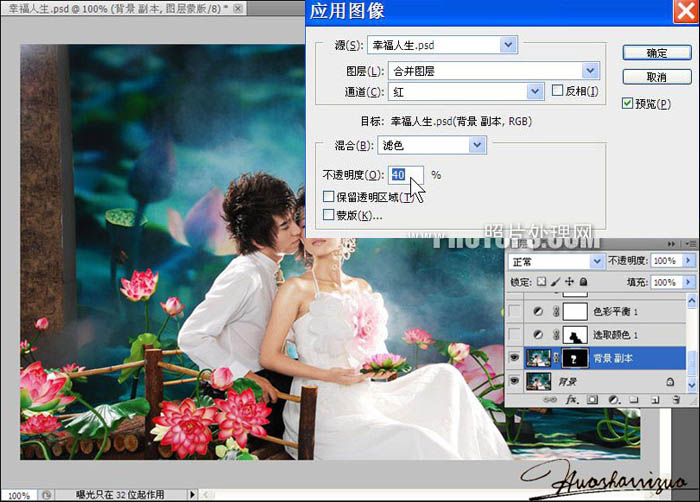Click adjustment icon of 选取颜色 1 layer
The height and width of the screenshot is (502, 700).
(538, 335)
